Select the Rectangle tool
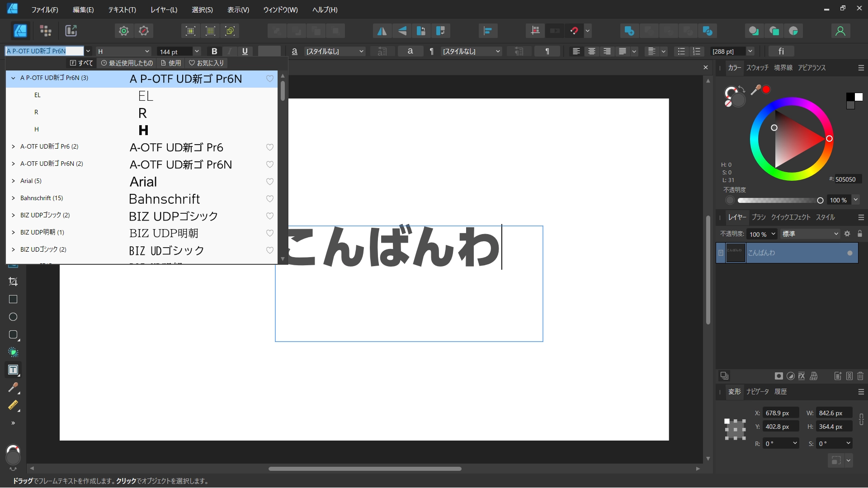The image size is (868, 488). 13,299
